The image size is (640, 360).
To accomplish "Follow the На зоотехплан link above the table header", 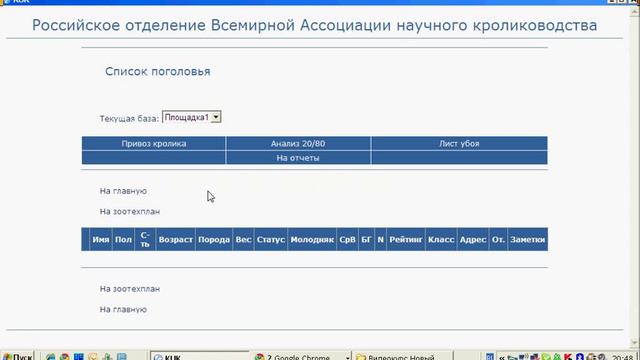I will [x=130, y=211].
